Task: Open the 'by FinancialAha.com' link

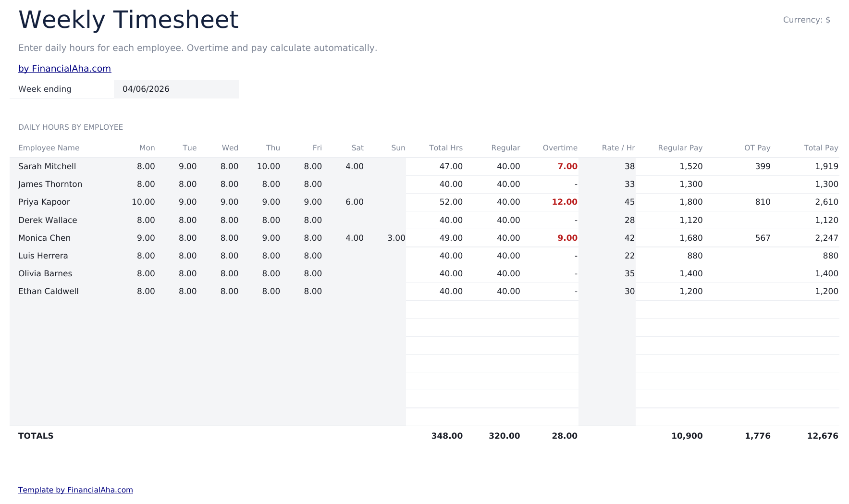Action: click(64, 69)
